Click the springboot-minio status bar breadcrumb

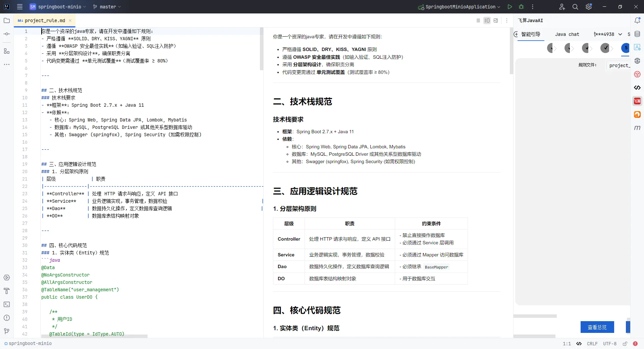coord(28,344)
